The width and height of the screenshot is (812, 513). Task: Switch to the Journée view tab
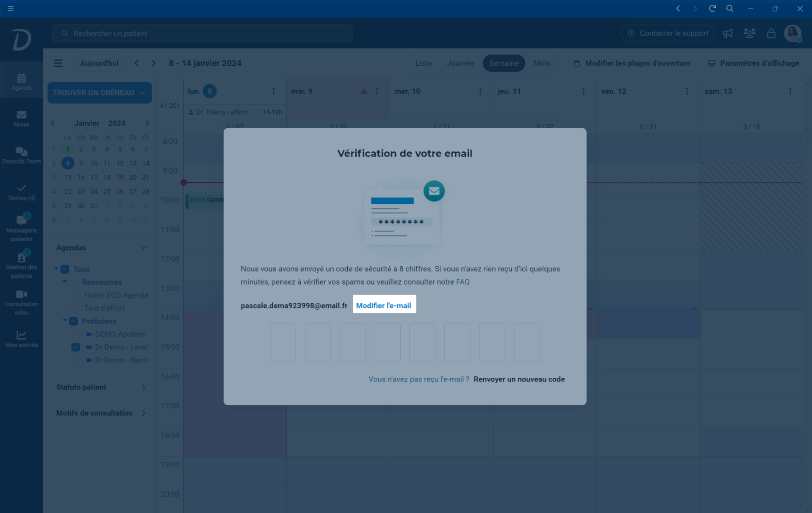click(460, 63)
